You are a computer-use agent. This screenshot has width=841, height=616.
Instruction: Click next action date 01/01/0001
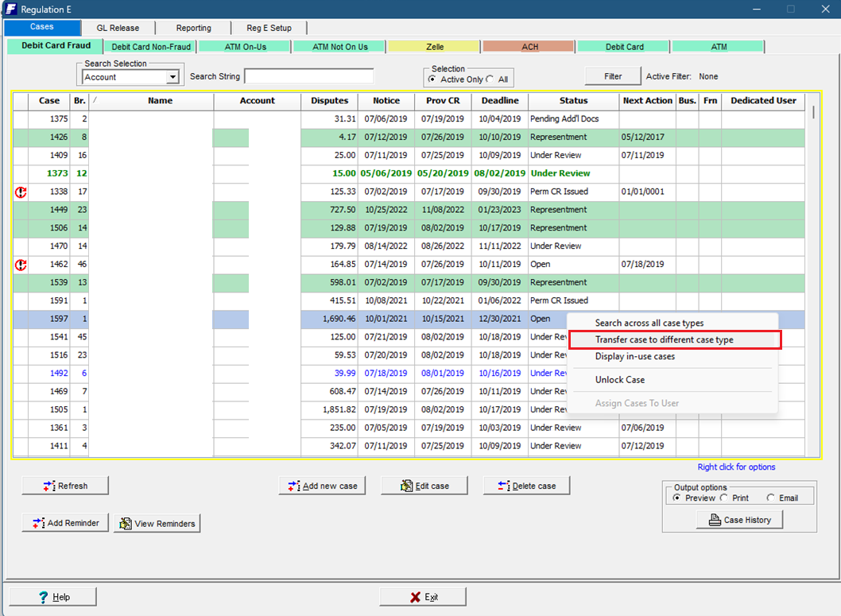[x=642, y=192]
